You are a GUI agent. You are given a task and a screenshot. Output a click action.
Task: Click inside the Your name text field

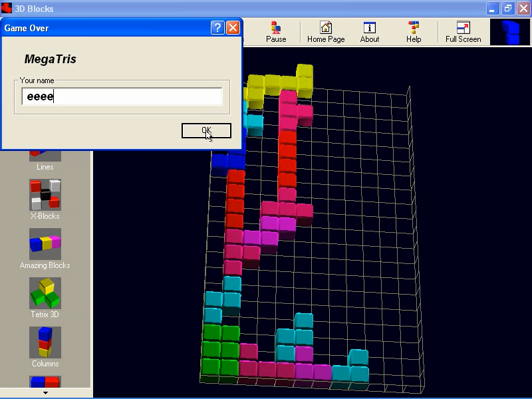tap(122, 96)
